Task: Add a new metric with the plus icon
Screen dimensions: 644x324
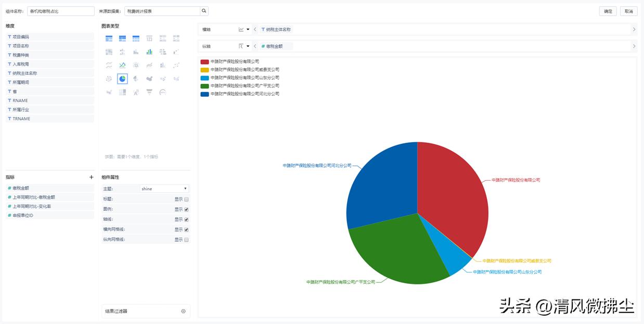Action: pyautogui.click(x=92, y=177)
